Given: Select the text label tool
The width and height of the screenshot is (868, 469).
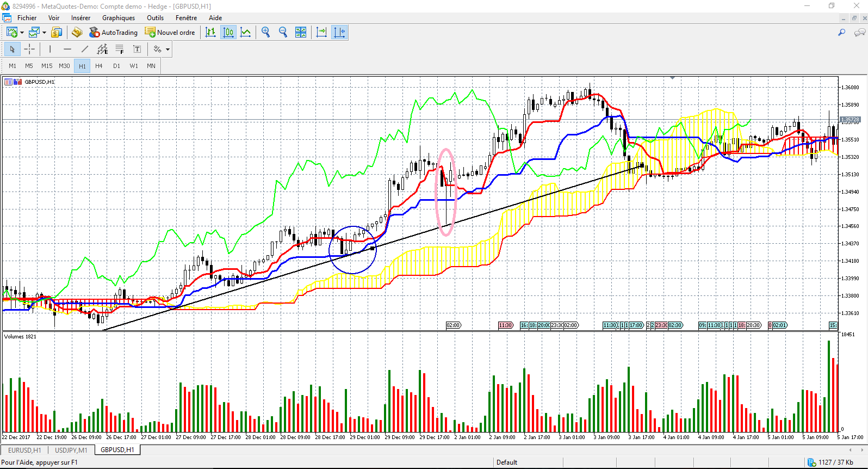Looking at the screenshot, I should (137, 50).
